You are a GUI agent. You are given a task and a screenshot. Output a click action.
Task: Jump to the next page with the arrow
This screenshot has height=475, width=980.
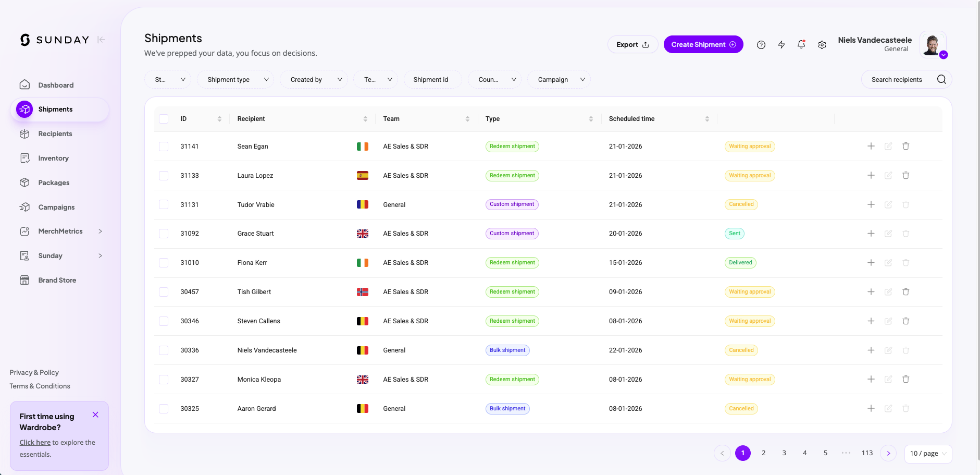[888, 453]
